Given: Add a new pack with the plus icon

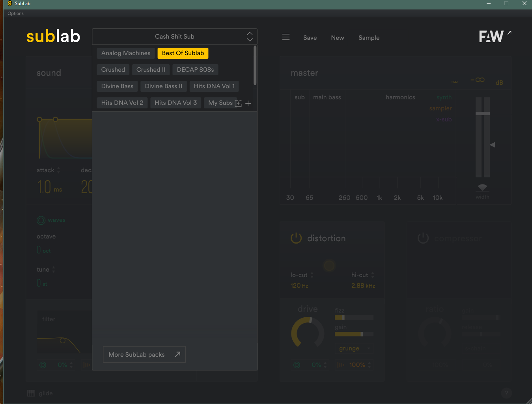Looking at the screenshot, I should point(248,103).
